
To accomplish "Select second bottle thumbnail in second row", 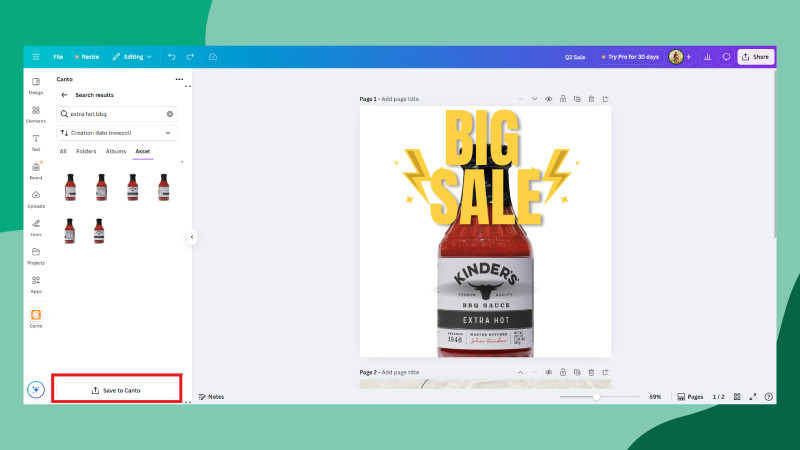I will (99, 231).
